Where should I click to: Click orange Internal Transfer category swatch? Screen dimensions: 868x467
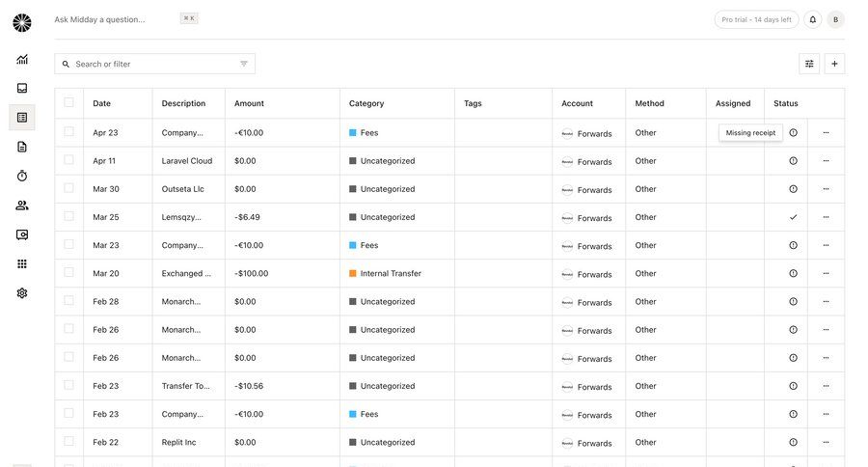[x=353, y=273]
